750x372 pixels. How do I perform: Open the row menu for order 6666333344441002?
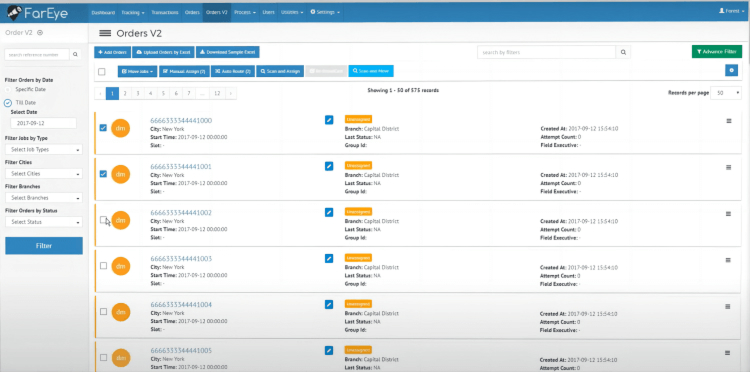(x=728, y=214)
